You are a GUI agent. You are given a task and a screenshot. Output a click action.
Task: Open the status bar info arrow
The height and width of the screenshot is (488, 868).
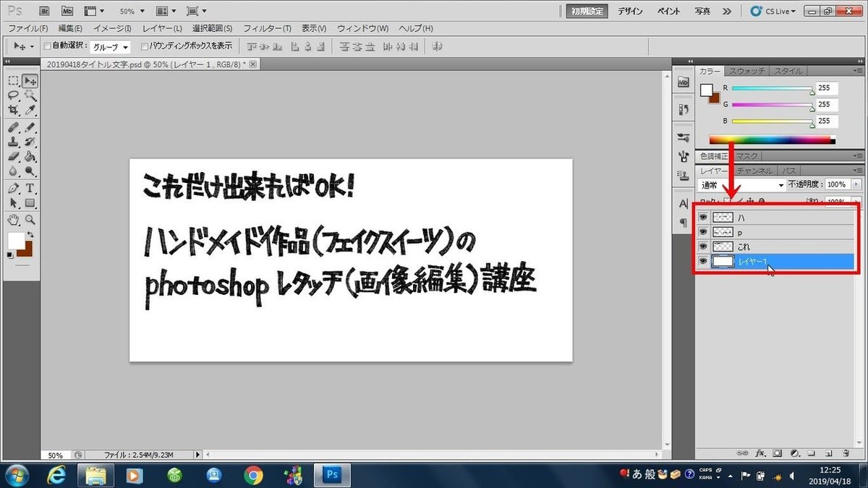click(199, 455)
